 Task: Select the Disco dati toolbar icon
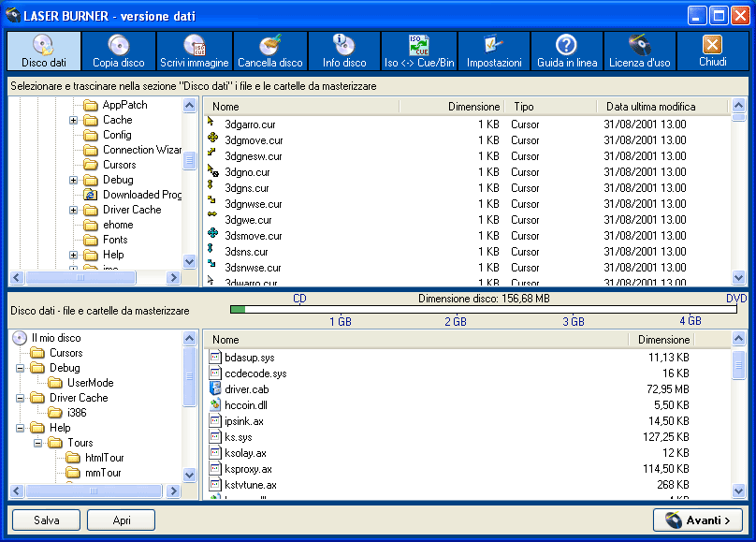coord(44,51)
